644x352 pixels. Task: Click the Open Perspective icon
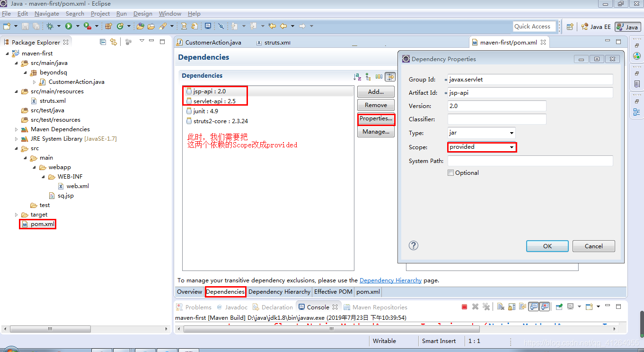click(x=570, y=27)
